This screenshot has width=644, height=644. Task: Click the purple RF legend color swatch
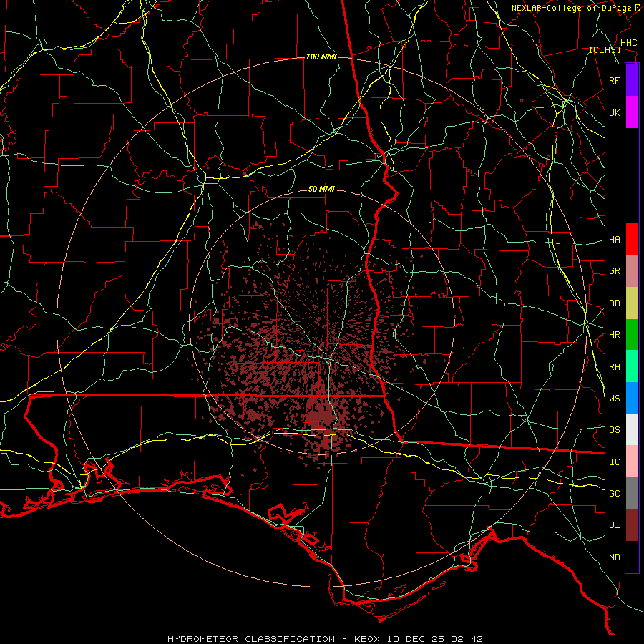632,80
